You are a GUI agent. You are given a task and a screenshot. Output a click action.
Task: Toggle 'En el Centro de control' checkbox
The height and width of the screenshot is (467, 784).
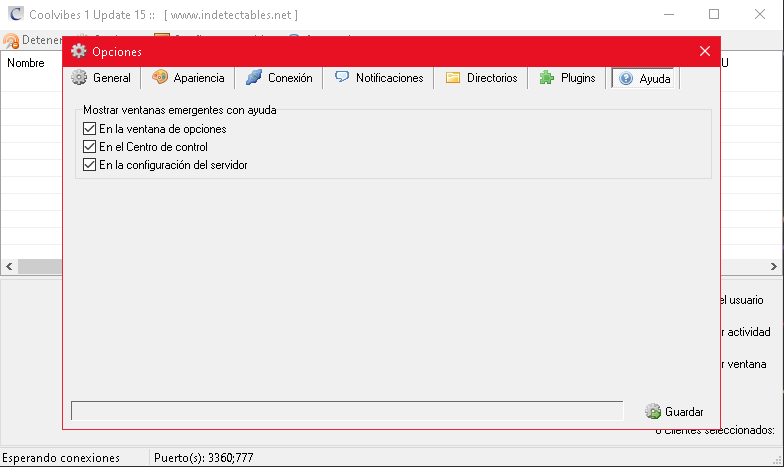(90, 147)
